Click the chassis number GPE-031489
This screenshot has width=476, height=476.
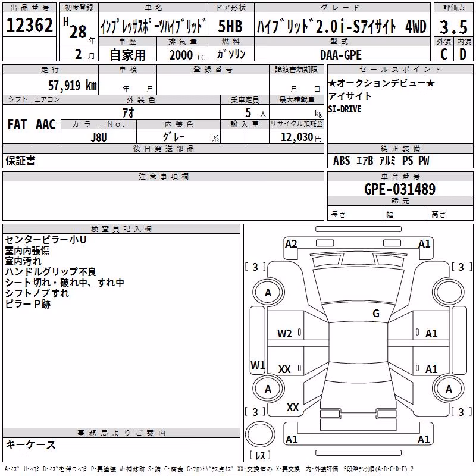tap(400, 189)
